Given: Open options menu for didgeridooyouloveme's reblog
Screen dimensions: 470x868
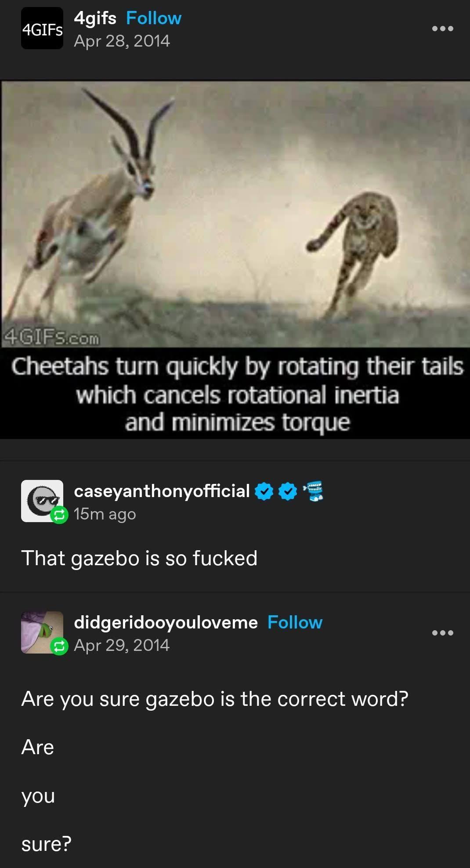Looking at the screenshot, I should tap(442, 633).
